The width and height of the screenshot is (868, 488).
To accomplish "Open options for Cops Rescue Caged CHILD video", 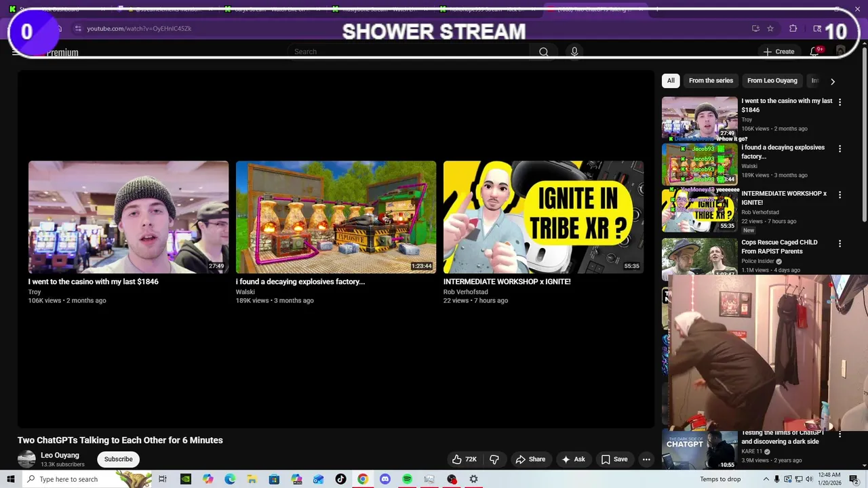I will pos(840,243).
